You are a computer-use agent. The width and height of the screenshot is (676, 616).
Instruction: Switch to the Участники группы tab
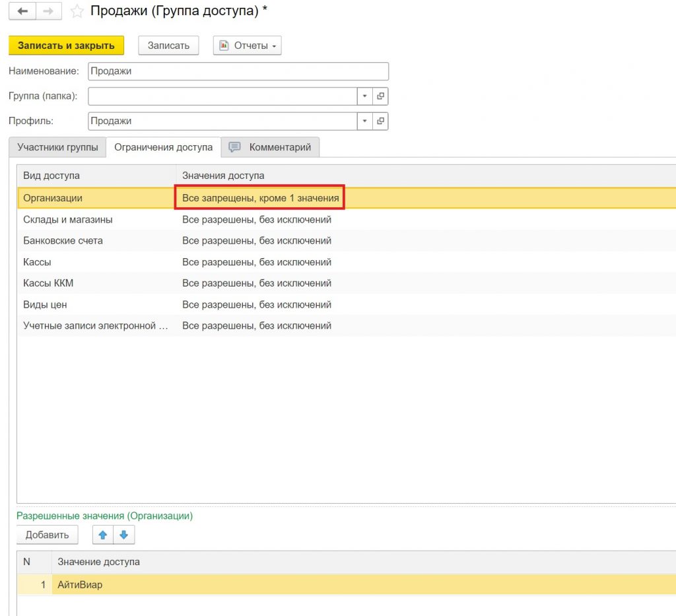[58, 147]
